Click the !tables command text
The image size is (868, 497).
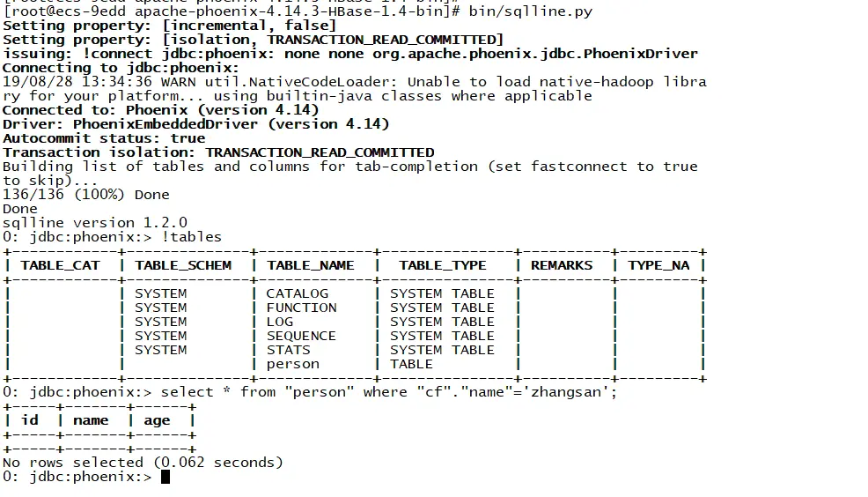coord(192,237)
